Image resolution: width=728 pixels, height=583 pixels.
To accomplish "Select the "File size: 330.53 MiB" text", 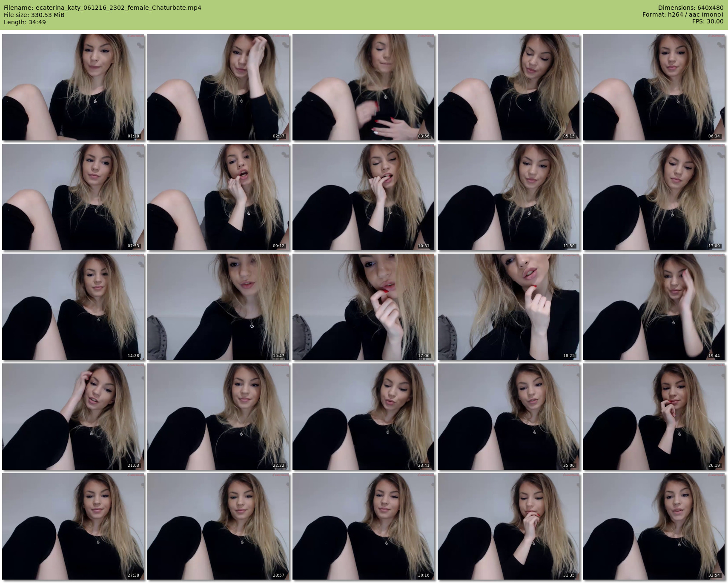I will coord(34,15).
